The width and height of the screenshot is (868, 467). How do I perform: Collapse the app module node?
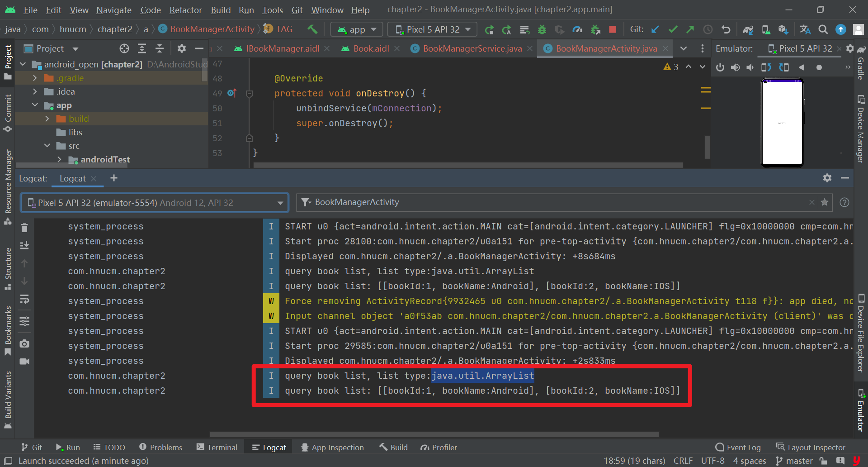(x=35, y=105)
